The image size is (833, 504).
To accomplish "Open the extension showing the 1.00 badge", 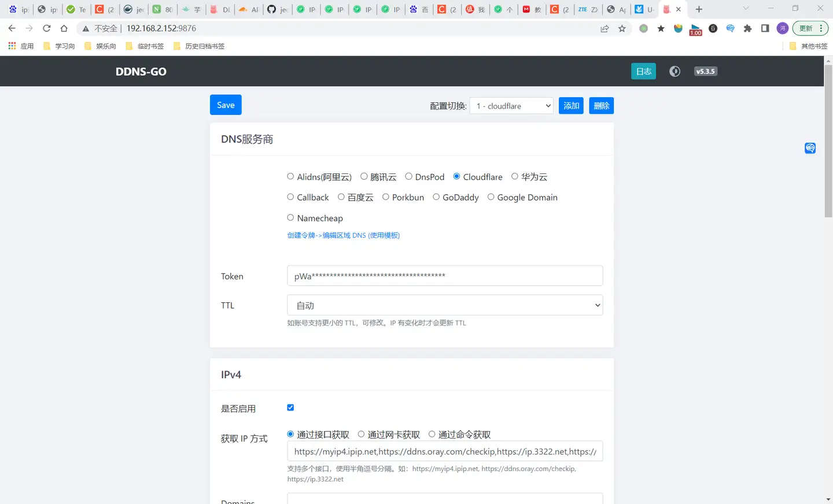I will click(695, 29).
